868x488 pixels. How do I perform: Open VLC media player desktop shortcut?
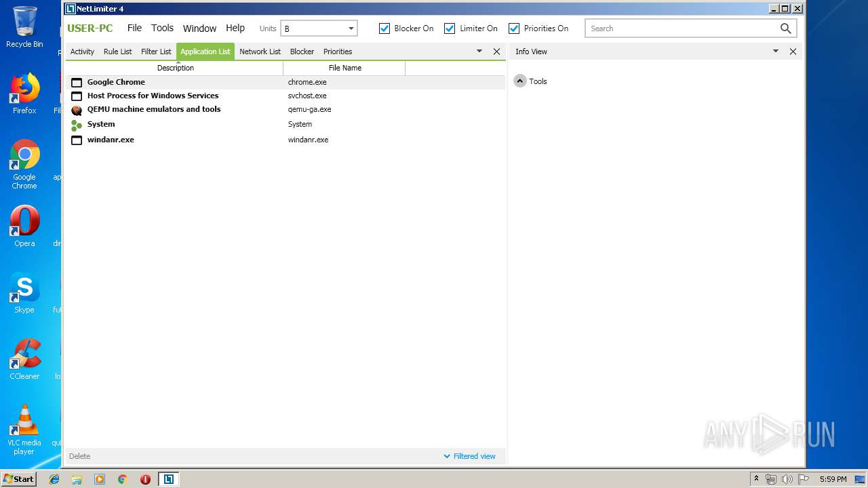pyautogui.click(x=24, y=430)
